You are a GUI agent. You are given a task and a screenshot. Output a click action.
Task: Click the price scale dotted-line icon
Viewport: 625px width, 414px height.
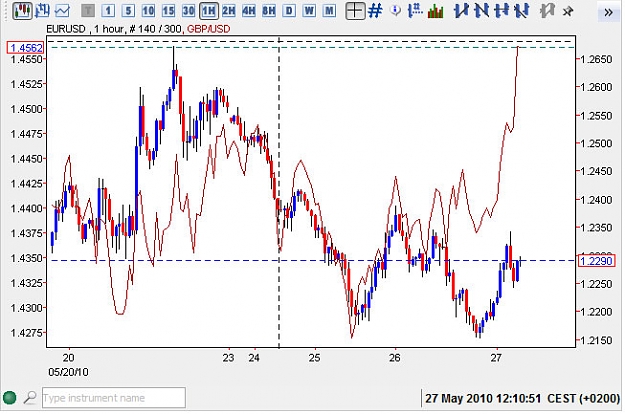click(x=415, y=11)
